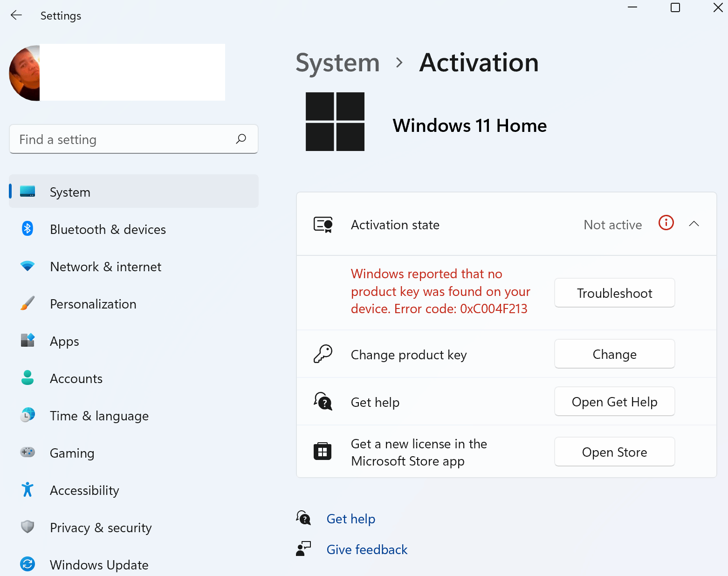
Task: Click the Get help icon in activation card
Action: click(x=323, y=401)
